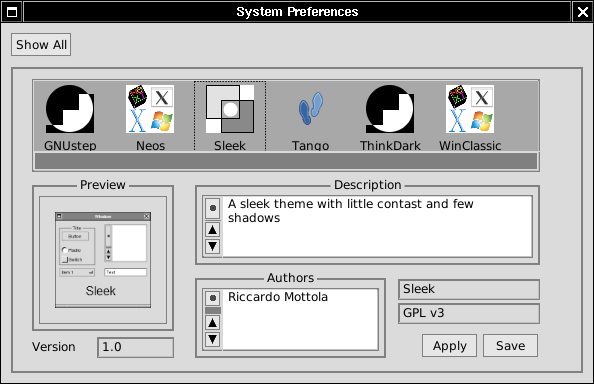
Task: Click the Version field showing 1.0
Action: click(136, 347)
